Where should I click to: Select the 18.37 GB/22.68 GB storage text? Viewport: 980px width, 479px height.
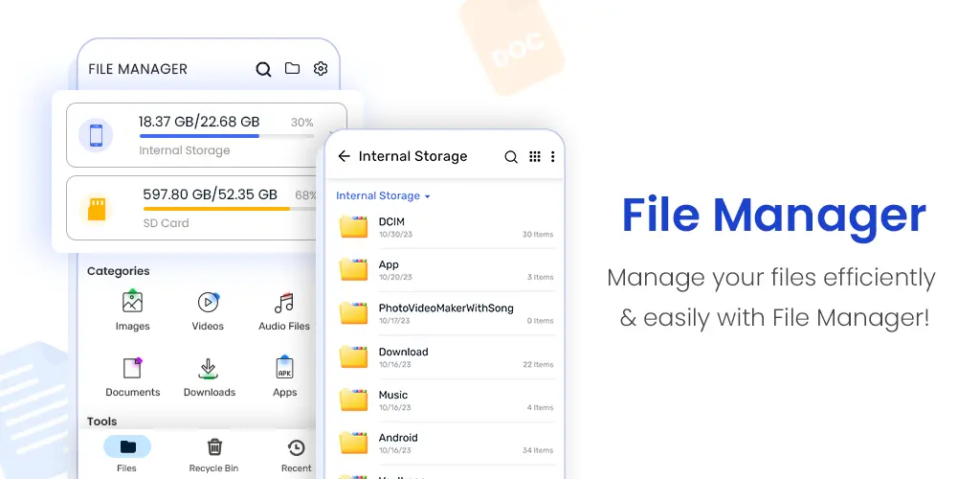199,122
